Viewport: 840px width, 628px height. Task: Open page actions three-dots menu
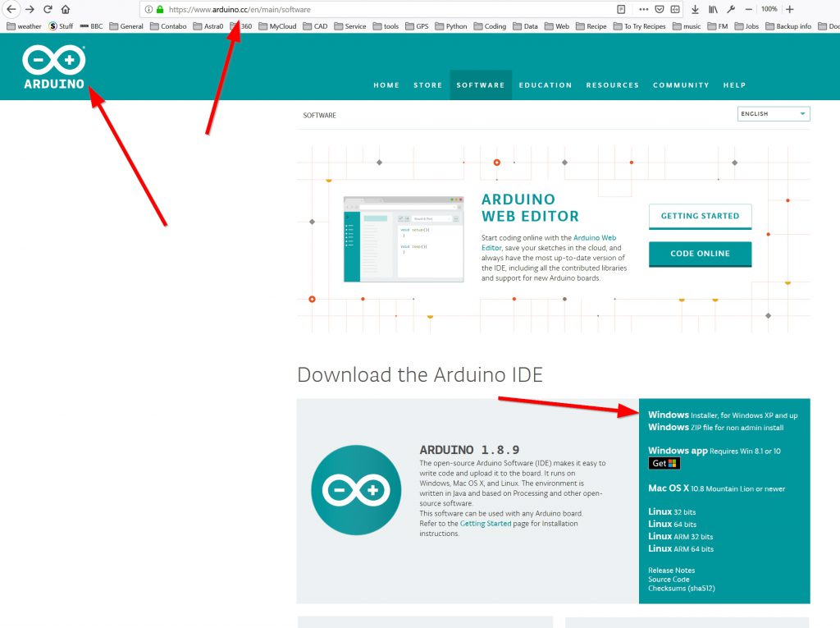click(x=642, y=9)
